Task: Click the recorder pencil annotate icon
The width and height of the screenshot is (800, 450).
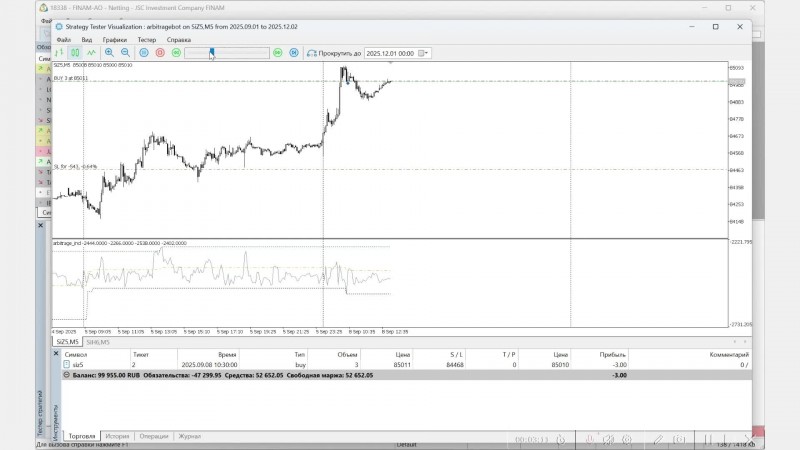Action: tap(659, 439)
